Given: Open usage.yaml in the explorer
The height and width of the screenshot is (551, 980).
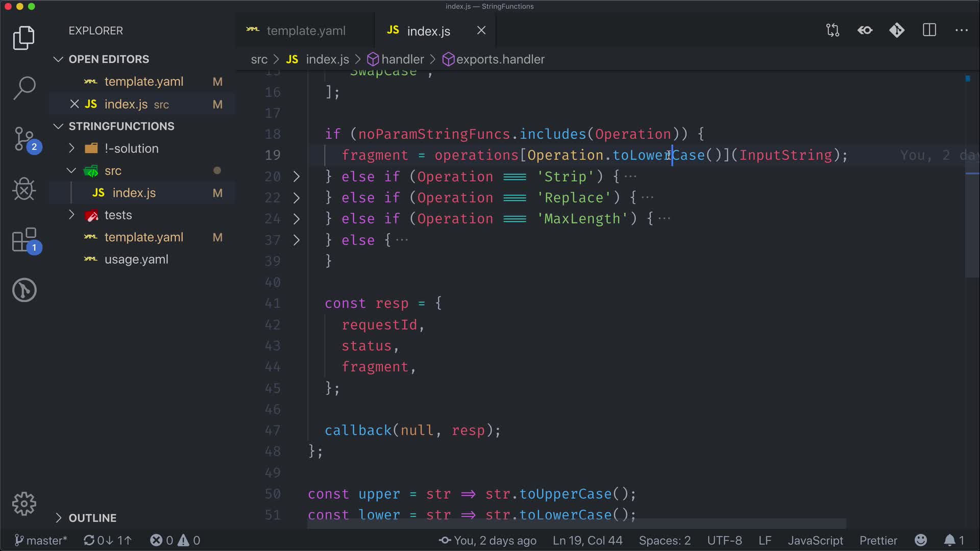Looking at the screenshot, I should pyautogui.click(x=136, y=259).
